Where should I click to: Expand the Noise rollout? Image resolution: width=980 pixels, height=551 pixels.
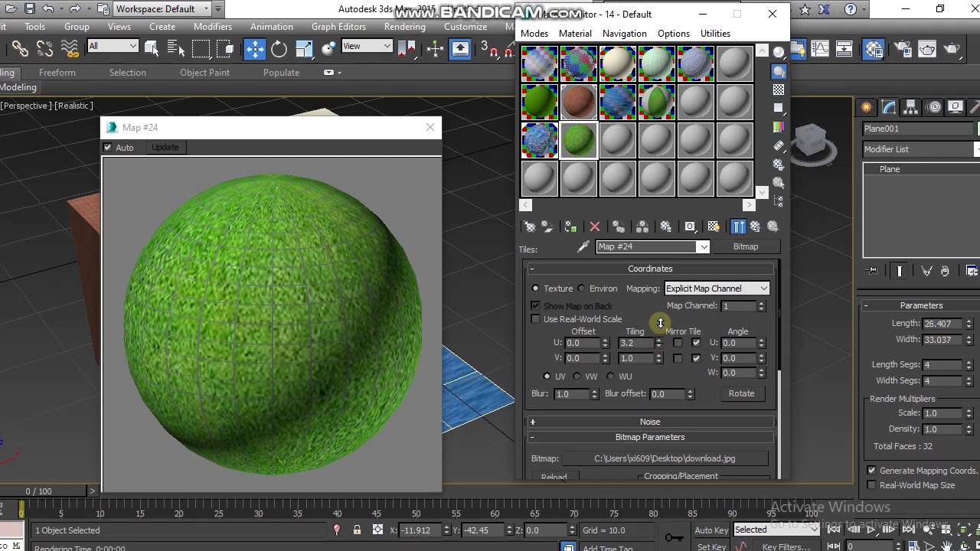coord(650,422)
